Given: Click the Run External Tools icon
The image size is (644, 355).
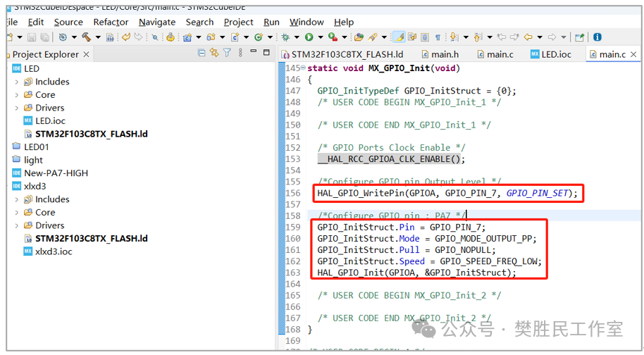Looking at the screenshot, I should point(333,37).
